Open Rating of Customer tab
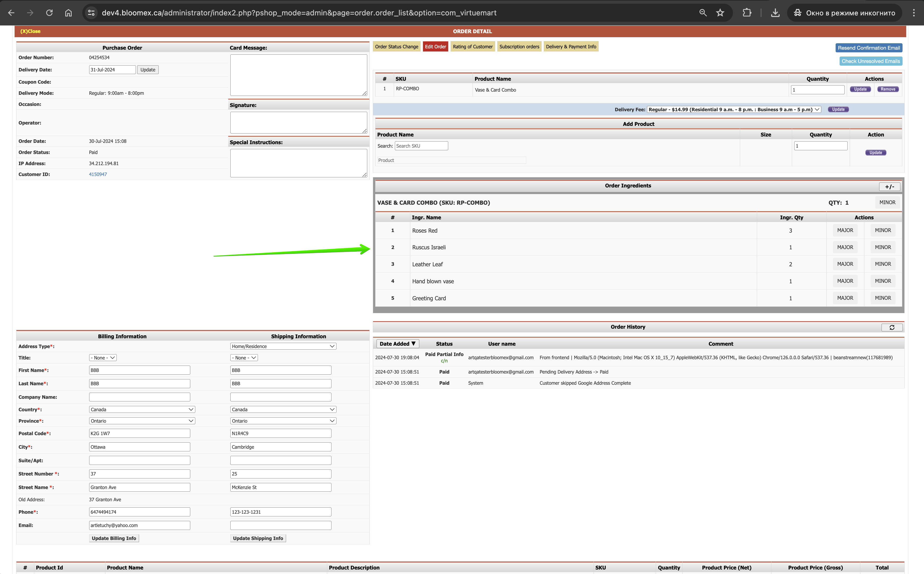The image size is (924, 574). tap(472, 47)
